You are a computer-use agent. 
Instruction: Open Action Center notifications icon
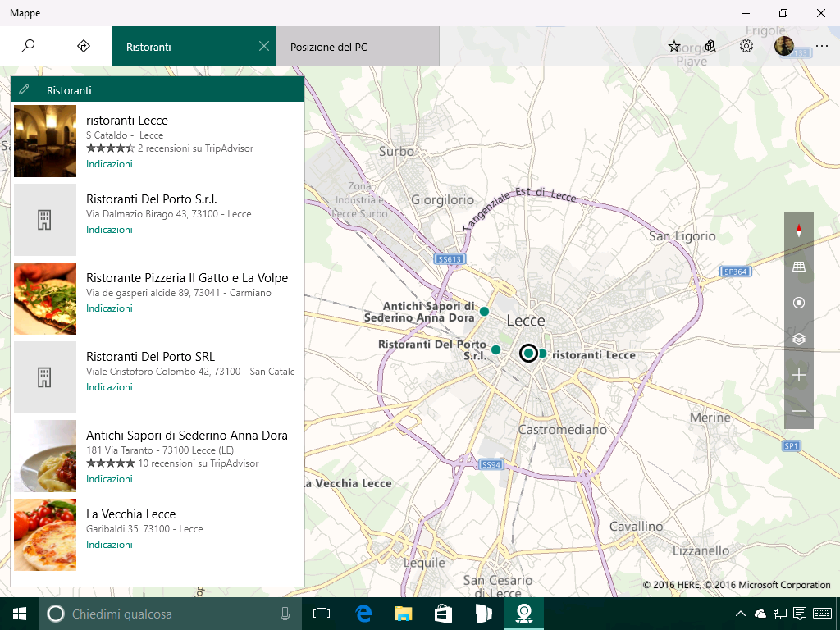(800, 614)
